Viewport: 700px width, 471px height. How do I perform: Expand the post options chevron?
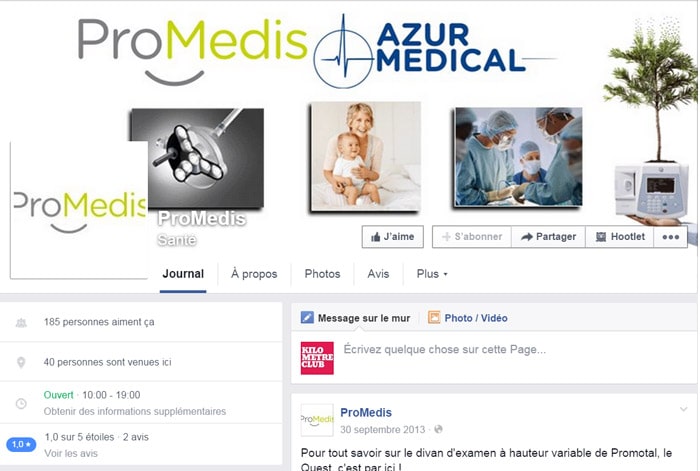coord(683,409)
